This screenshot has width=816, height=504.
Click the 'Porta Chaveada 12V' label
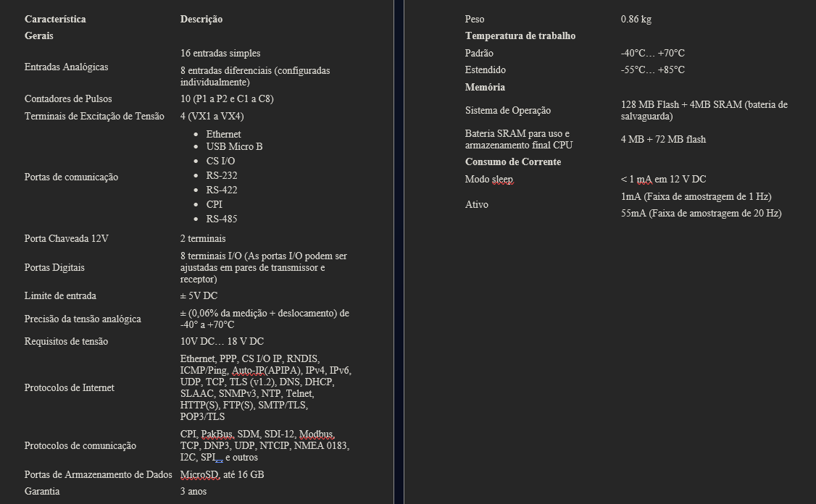click(66, 239)
